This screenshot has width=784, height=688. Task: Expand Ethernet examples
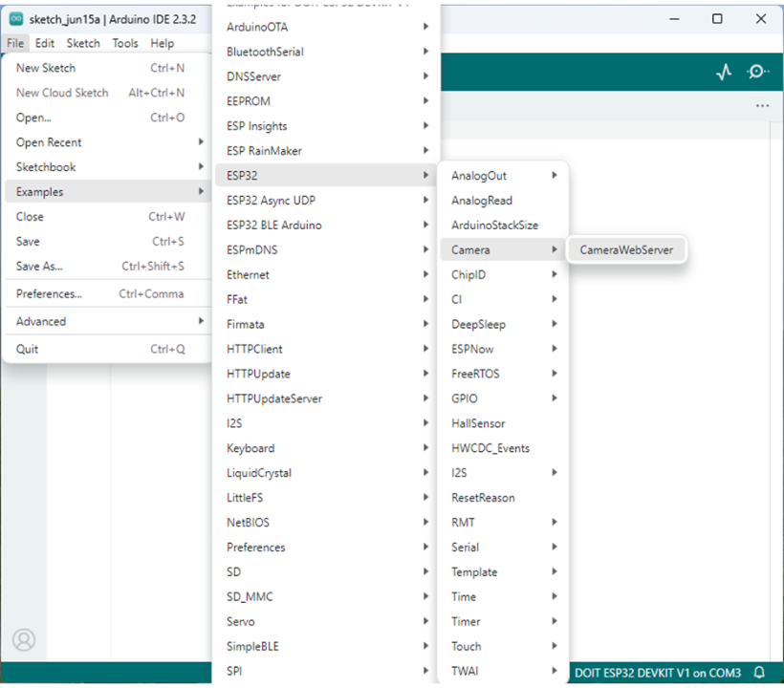[x=326, y=275]
